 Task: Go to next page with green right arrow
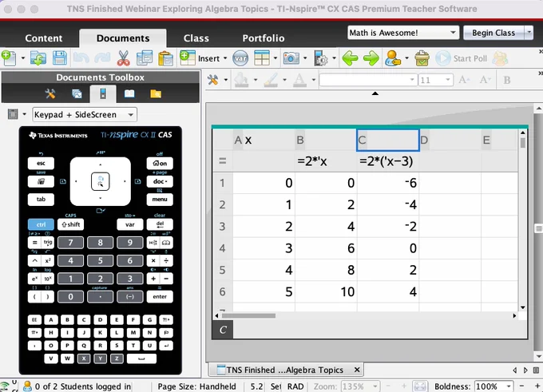pos(371,57)
